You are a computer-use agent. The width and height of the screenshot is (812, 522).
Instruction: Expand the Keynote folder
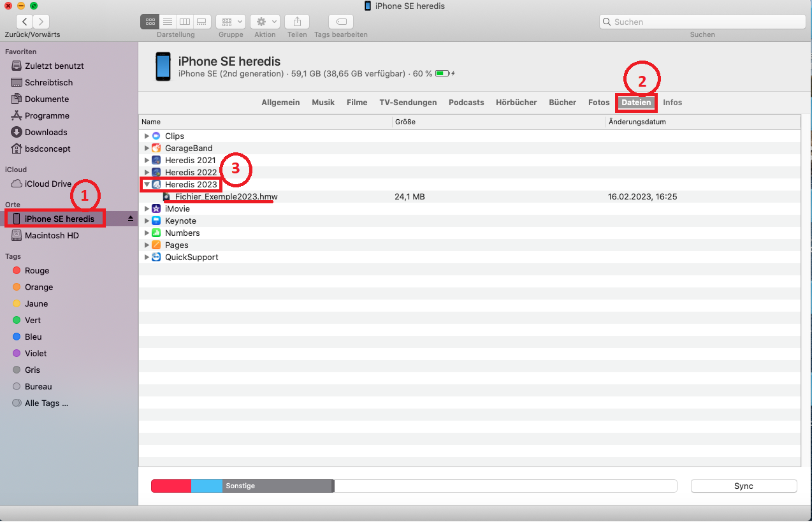[147, 221]
